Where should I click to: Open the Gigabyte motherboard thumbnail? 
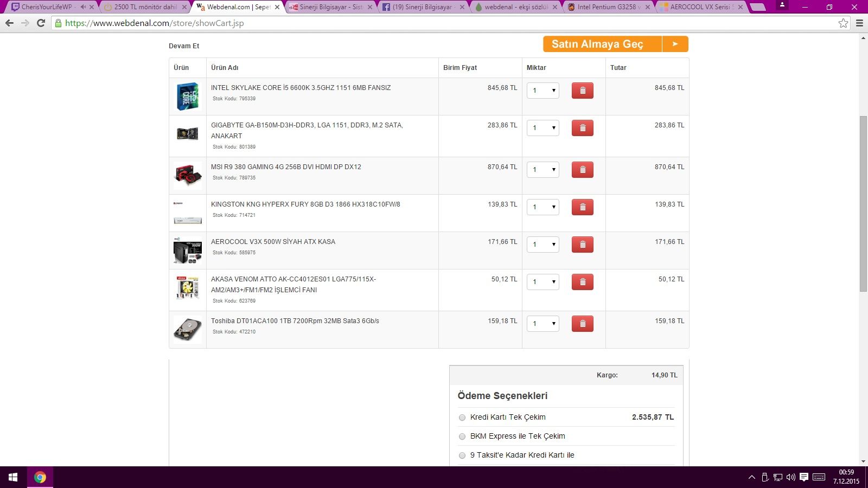coord(188,133)
